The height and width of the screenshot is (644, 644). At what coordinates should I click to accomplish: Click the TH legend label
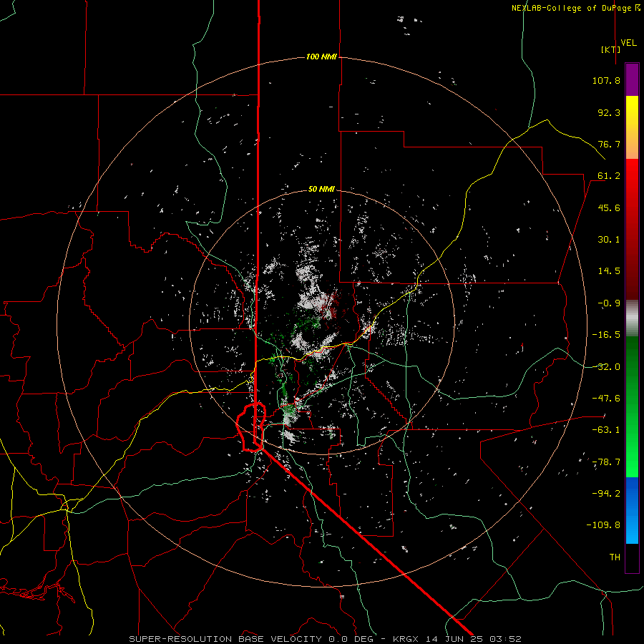tap(615, 557)
